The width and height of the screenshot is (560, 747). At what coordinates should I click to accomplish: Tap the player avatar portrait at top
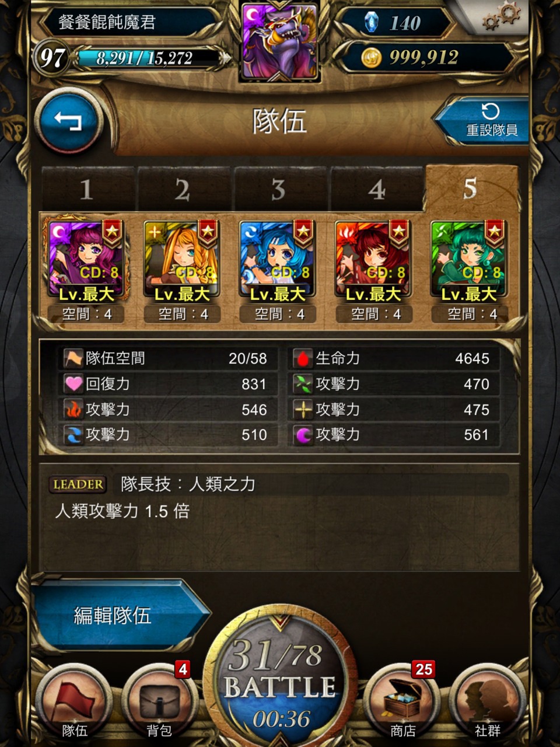(280, 40)
